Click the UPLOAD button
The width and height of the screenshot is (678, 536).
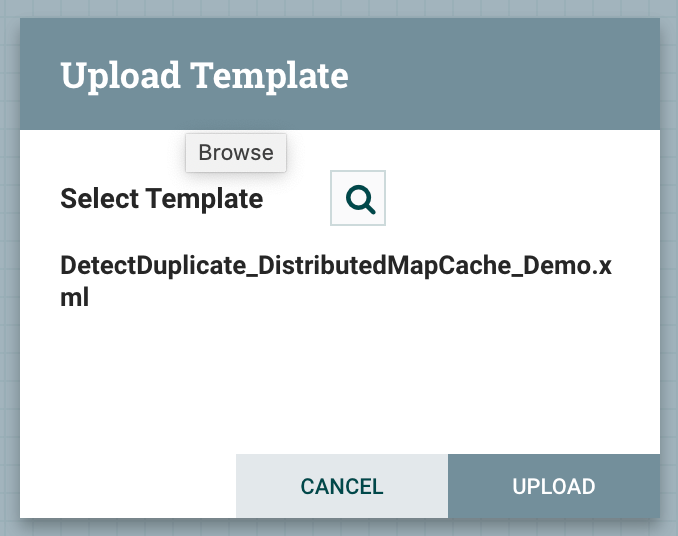[554, 486]
